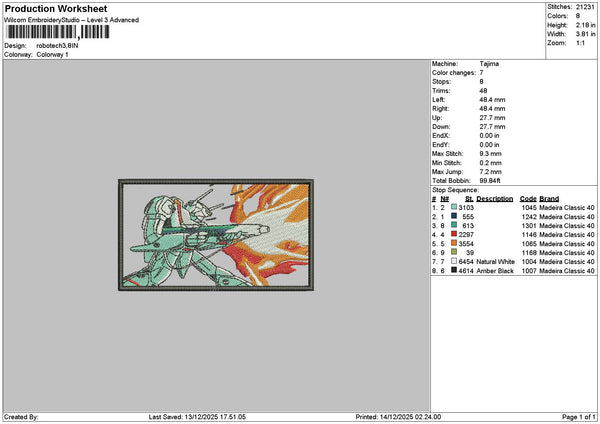
Task: Click thread code '1301' in row 3
Action: point(529,226)
